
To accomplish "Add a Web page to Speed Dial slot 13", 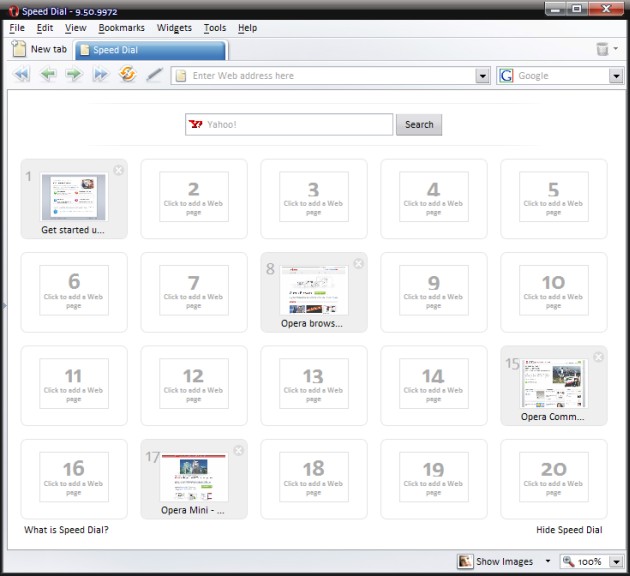I will (x=314, y=384).
